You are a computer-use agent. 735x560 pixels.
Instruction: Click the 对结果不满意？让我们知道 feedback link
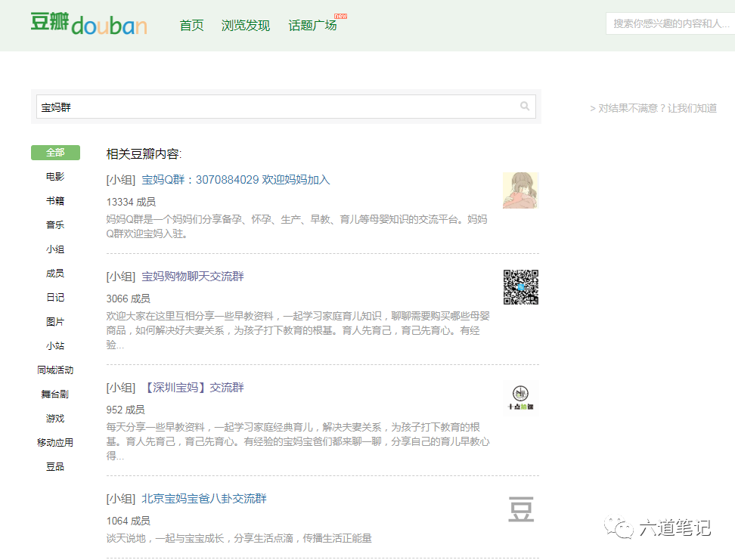tap(653, 108)
